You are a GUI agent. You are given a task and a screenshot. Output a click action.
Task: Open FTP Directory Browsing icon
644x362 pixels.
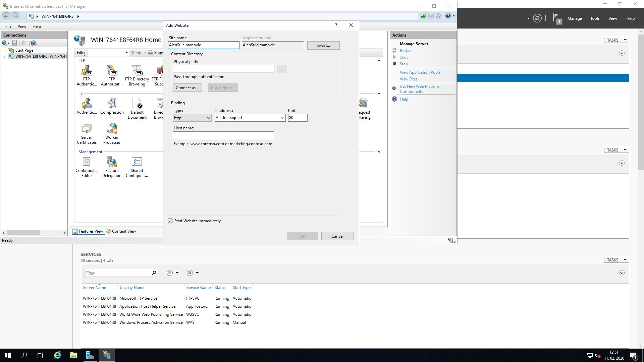click(137, 75)
